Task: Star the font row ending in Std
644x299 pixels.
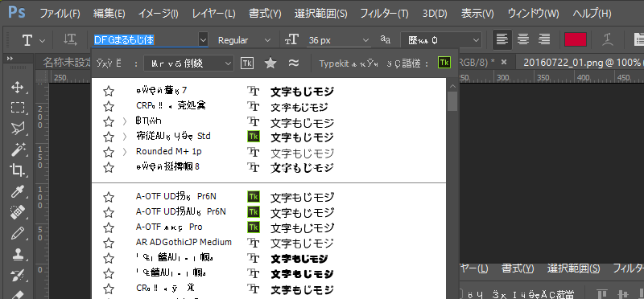Action: pyautogui.click(x=109, y=137)
